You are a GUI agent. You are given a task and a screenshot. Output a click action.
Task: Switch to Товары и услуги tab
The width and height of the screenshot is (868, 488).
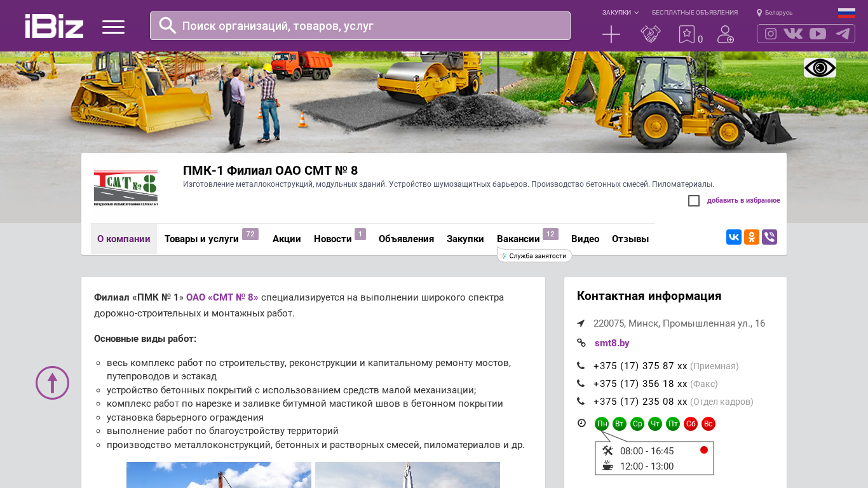tap(201, 239)
